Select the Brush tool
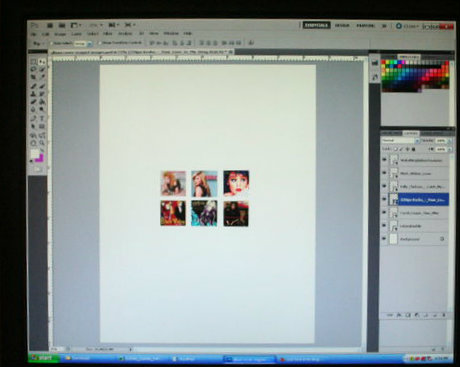Screen dimensions: 460x367 [x=42, y=86]
